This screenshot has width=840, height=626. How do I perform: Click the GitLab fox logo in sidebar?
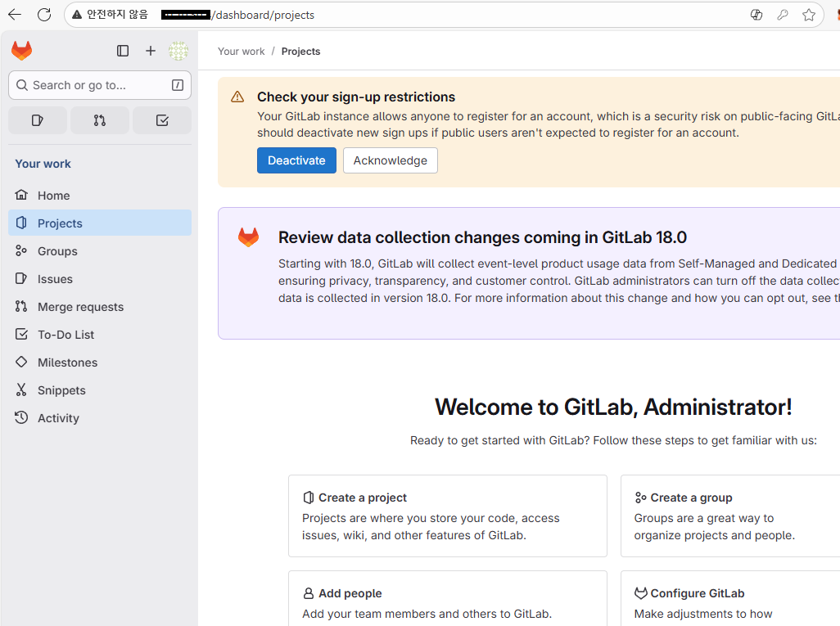(x=22, y=51)
